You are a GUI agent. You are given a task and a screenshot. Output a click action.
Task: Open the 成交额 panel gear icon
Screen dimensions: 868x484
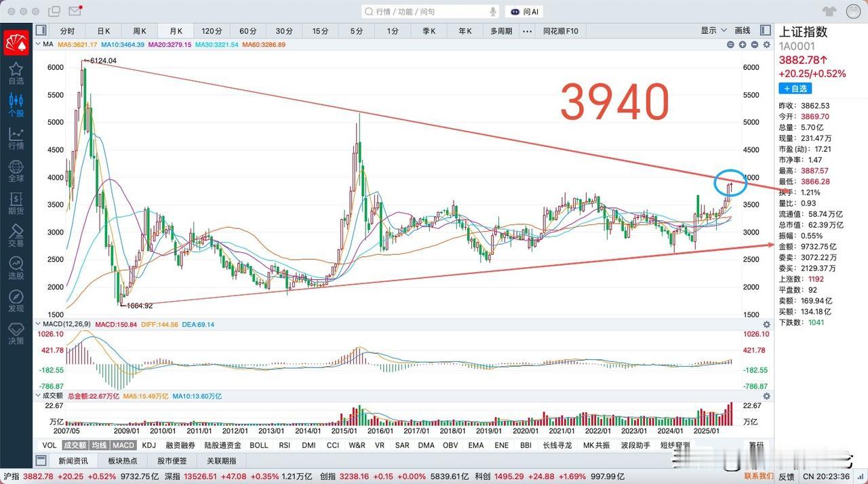(767, 396)
